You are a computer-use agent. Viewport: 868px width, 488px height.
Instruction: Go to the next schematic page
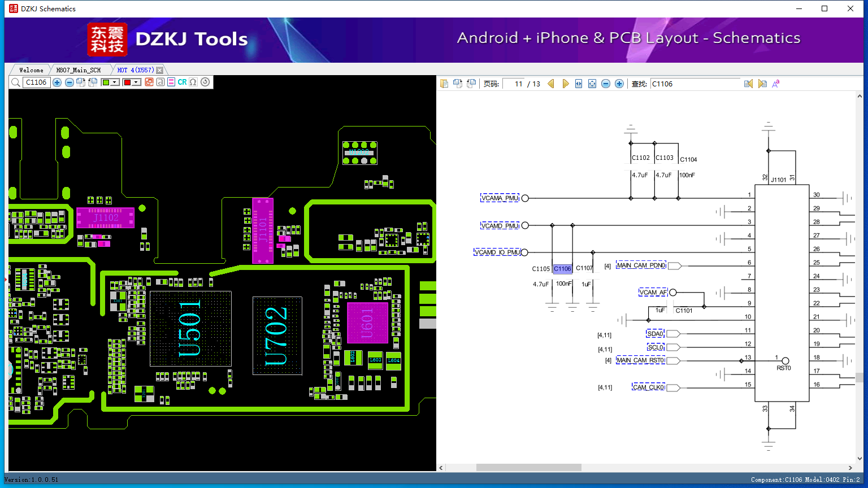tap(565, 84)
